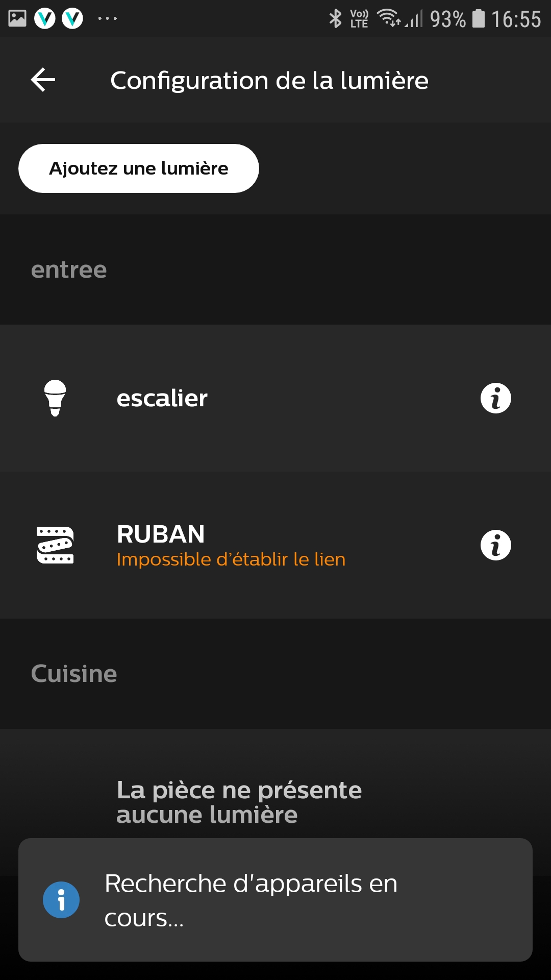Image resolution: width=551 pixels, height=980 pixels.
Task: Tap the status bar three dots overflow
Action: click(x=108, y=18)
